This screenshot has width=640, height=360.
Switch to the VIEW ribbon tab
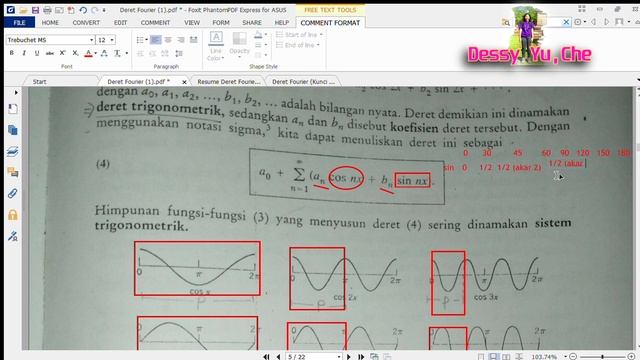192,22
